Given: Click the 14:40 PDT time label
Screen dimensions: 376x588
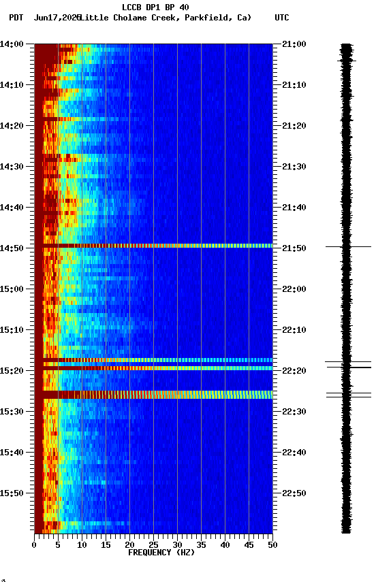Looking at the screenshot, I should tap(12, 208).
